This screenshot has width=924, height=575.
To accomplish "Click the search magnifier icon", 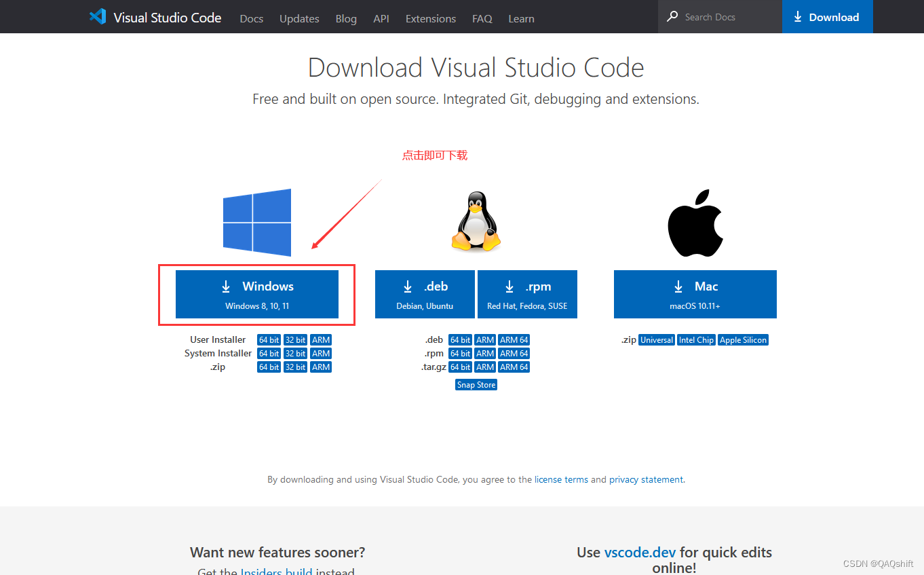I will click(x=672, y=16).
